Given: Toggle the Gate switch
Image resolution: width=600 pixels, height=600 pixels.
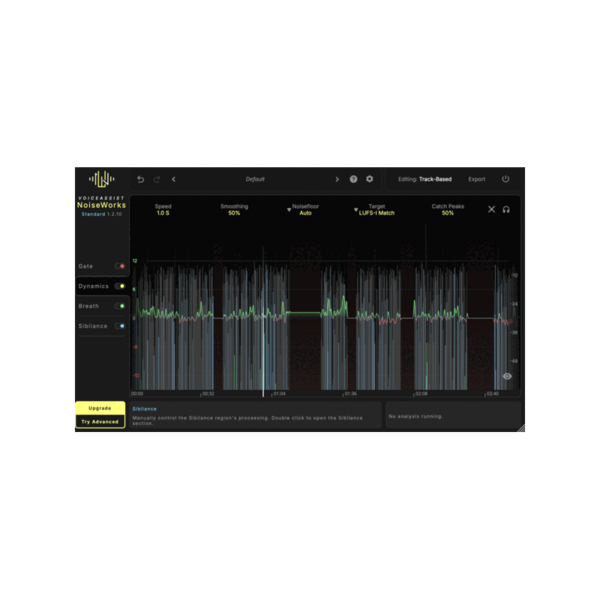Looking at the screenshot, I should pos(120,266).
